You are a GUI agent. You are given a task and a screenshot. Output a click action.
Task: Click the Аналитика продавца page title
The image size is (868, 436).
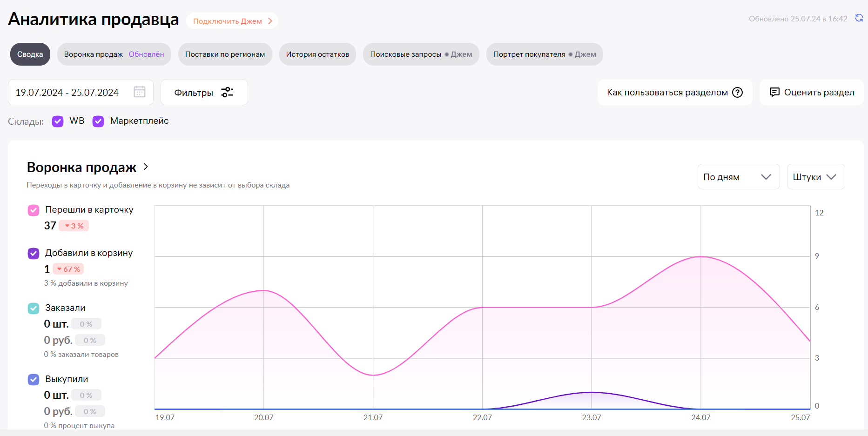tap(94, 20)
